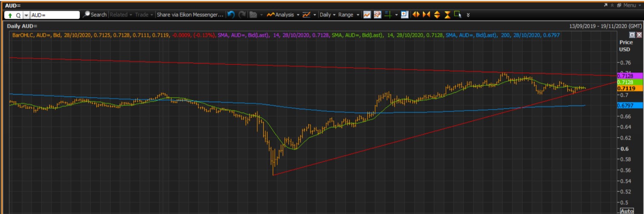This screenshot has width=644, height=214.
Task: Click the Search button
Action: [95, 14]
